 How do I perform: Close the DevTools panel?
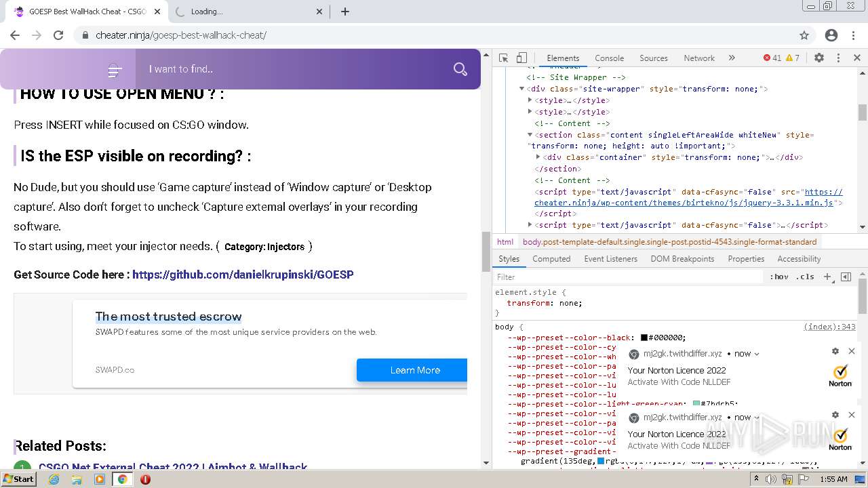point(857,58)
